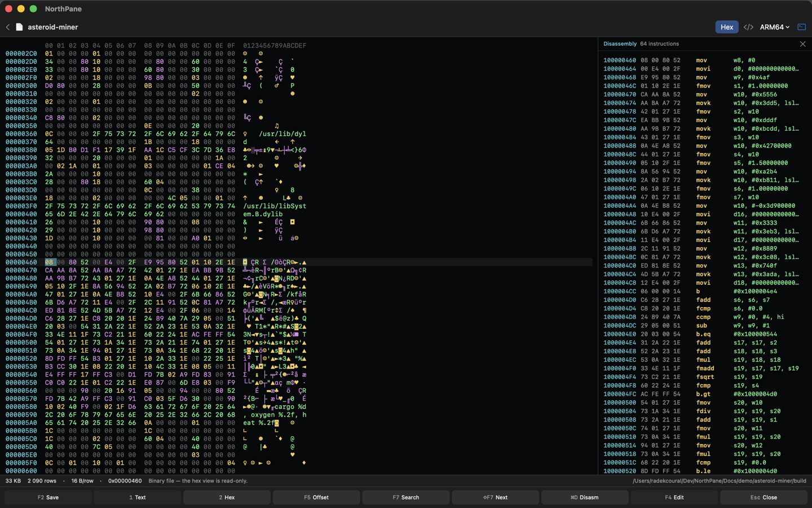
Task: Select highlighted byte 08 at offset 00000460
Action: click(x=49, y=262)
